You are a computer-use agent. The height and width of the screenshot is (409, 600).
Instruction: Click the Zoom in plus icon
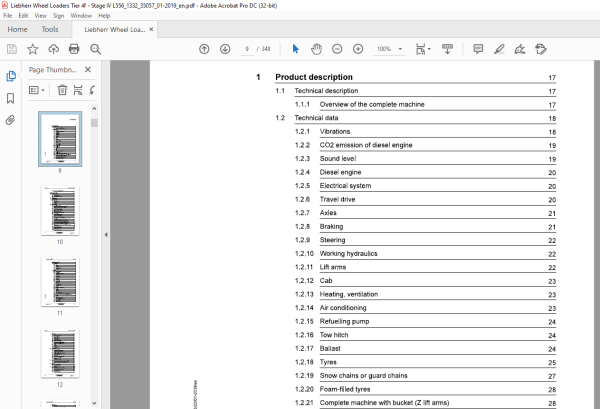pyautogui.click(x=358, y=49)
